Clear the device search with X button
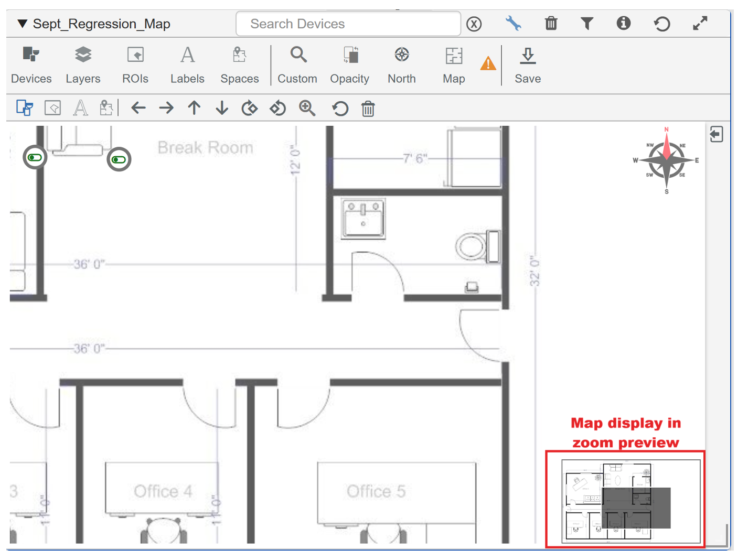This screenshot has width=748, height=560. pos(474,24)
